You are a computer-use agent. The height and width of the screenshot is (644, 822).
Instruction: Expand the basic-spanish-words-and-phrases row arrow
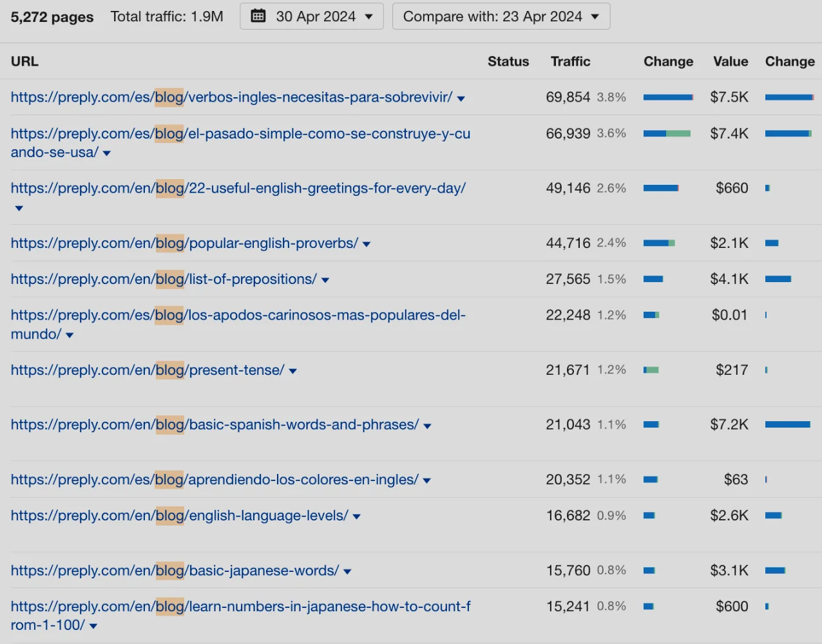(427, 424)
